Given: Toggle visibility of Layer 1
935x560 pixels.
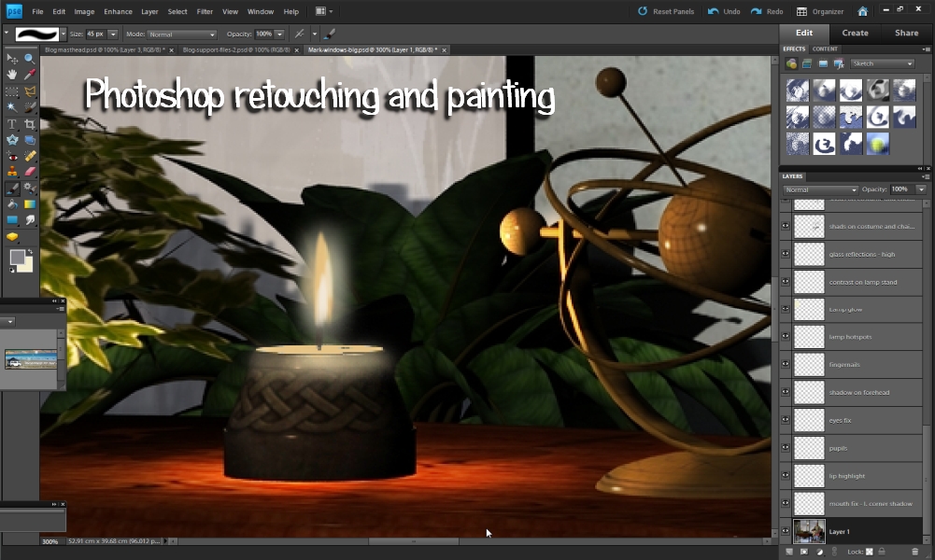Looking at the screenshot, I should point(786,531).
